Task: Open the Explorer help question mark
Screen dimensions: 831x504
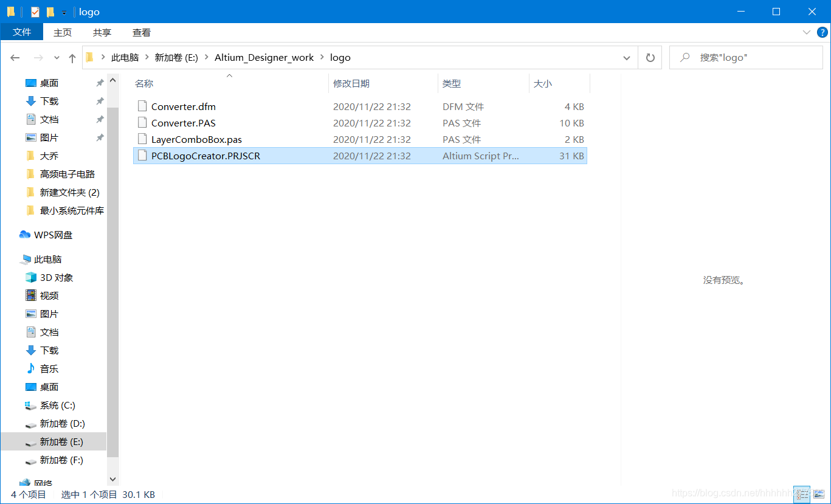Action: (822, 32)
